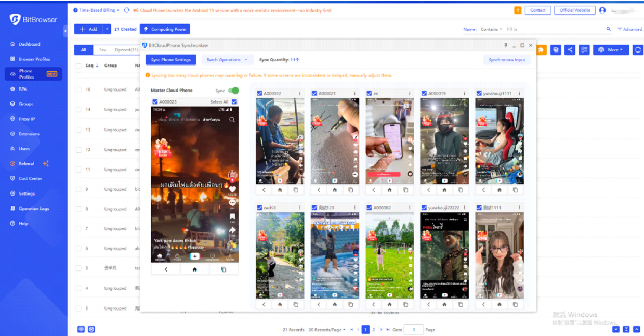This screenshot has width=644, height=336.
Task: Uncheck the checkbox for phone ee
Action: pyautogui.click(x=369, y=93)
